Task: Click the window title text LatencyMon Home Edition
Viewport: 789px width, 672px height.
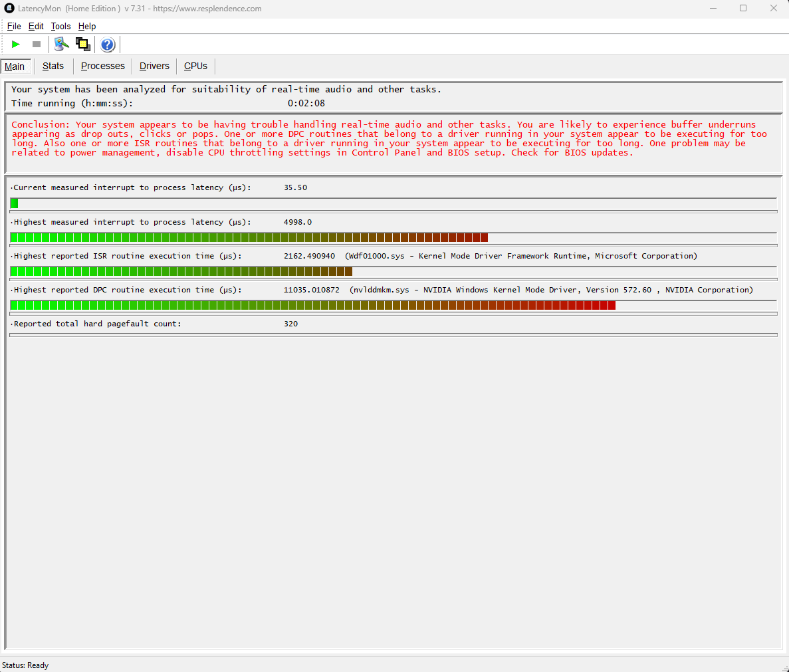Action: click(140, 9)
